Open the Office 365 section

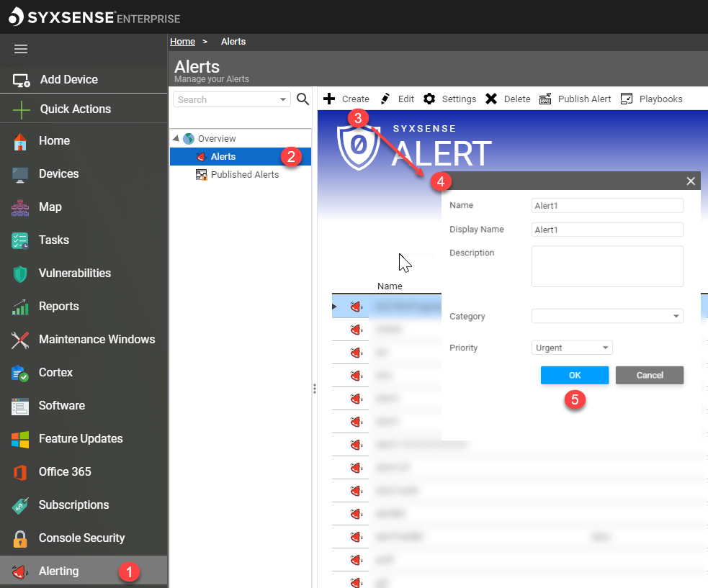tap(65, 472)
